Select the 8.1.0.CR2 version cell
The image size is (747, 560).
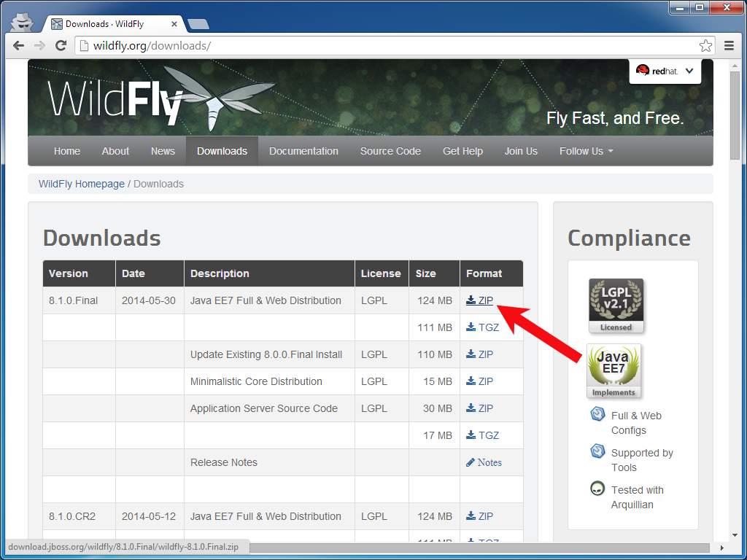[x=79, y=516]
